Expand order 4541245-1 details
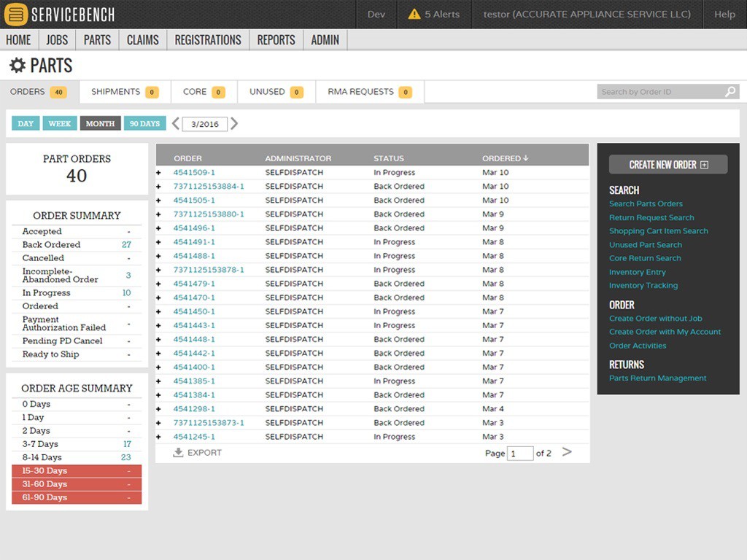This screenshot has height=560, width=747. tap(159, 436)
